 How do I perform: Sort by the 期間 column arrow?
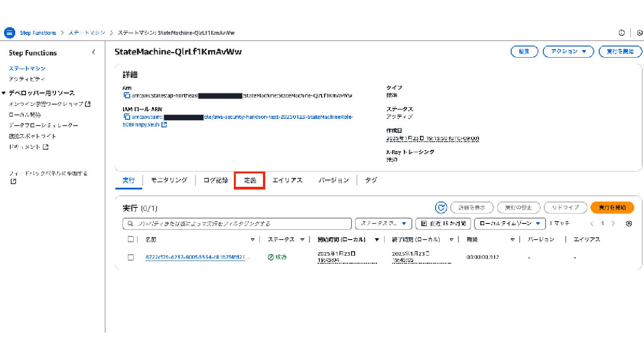point(513,240)
